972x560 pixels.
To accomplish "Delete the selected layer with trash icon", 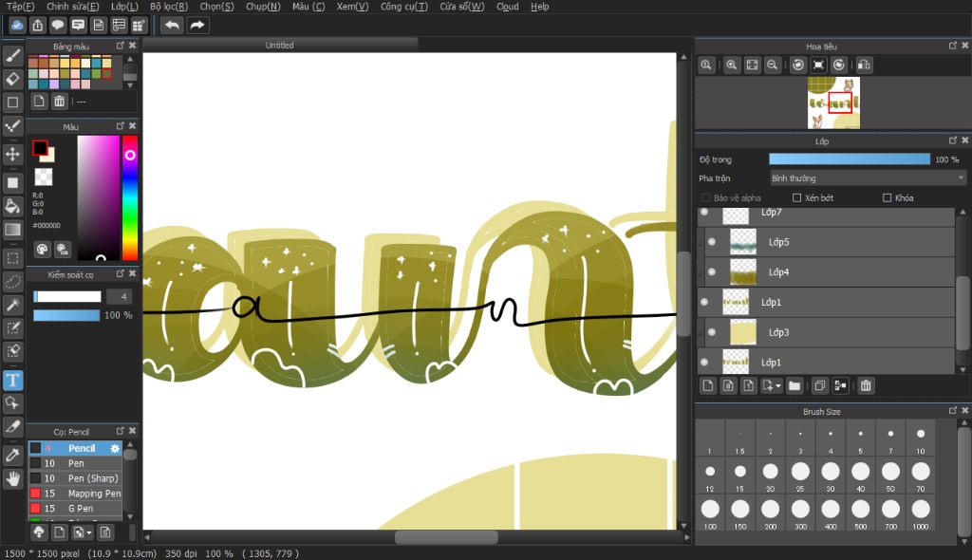I will [866, 385].
